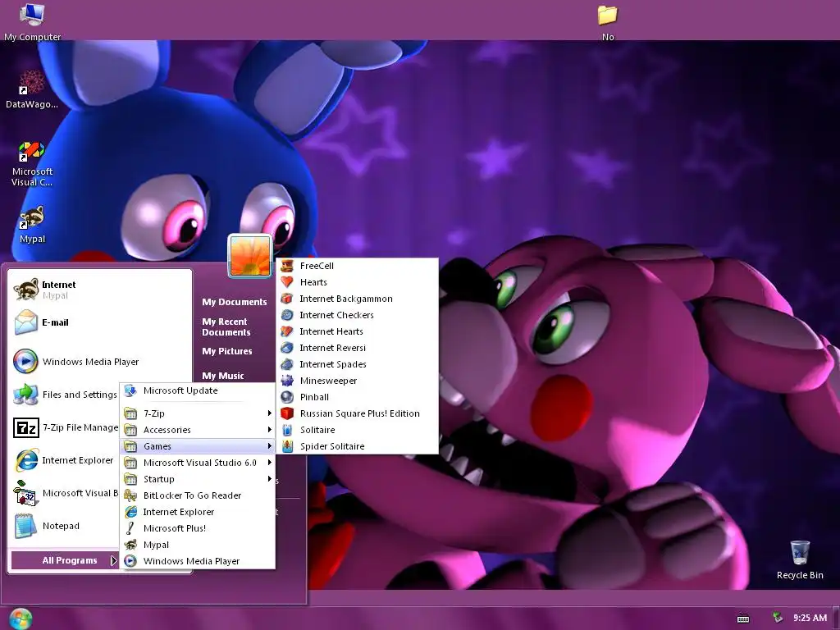840x630 pixels.
Task: Select the Recycle Bin icon
Action: coord(799,559)
